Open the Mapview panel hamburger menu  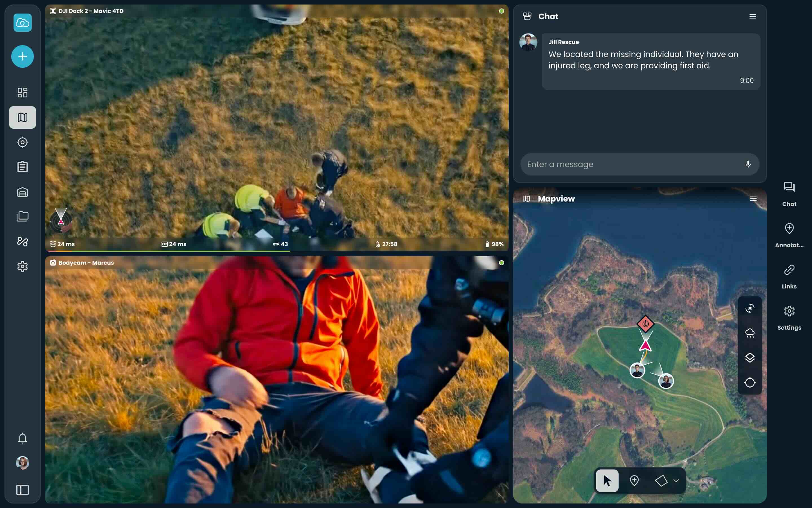753,199
